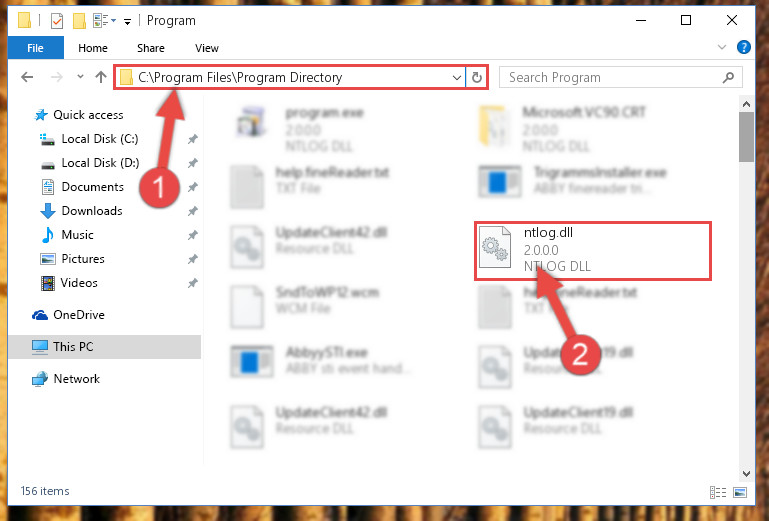Unpin Music from Quick access
769x521 pixels.
pyautogui.click(x=192, y=235)
